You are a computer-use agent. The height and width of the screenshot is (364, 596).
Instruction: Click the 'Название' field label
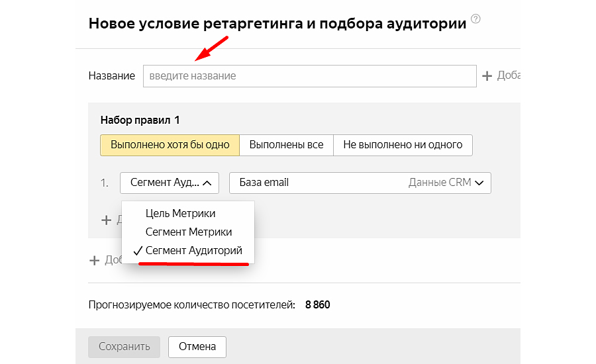(111, 76)
